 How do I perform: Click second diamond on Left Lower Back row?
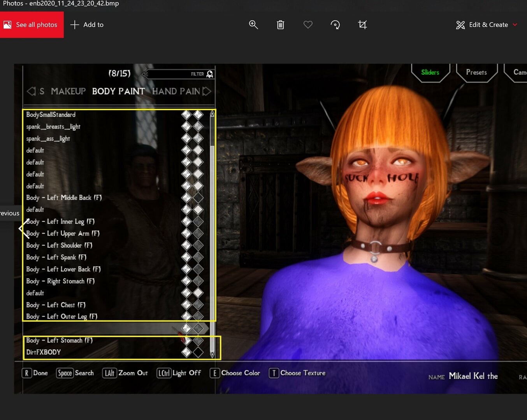tap(199, 269)
